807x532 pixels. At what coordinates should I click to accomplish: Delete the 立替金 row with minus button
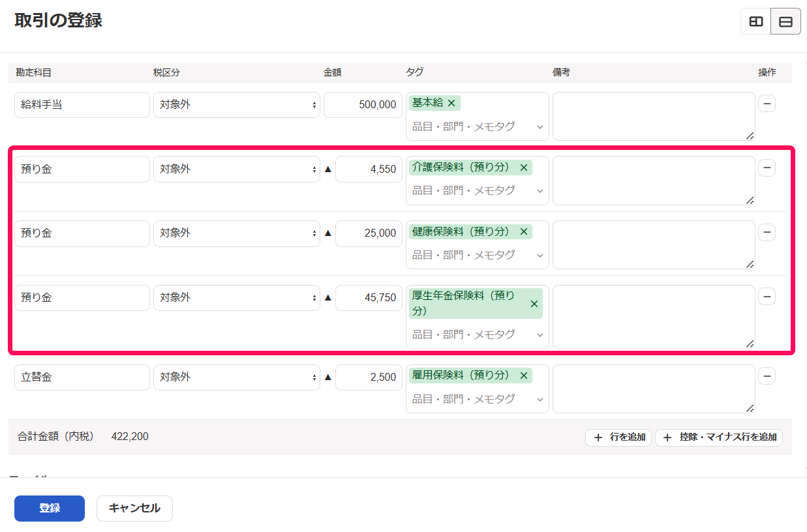[767, 376]
